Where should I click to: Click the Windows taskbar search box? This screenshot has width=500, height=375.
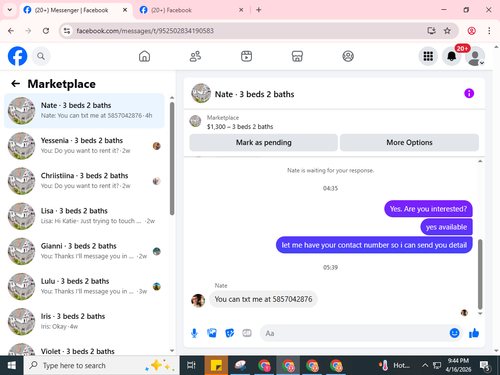(x=100, y=365)
